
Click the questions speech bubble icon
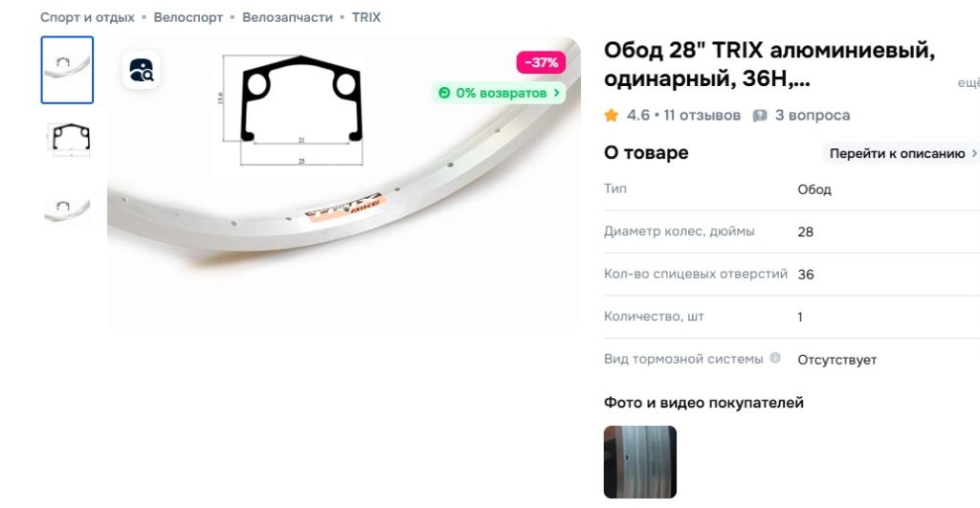(759, 116)
